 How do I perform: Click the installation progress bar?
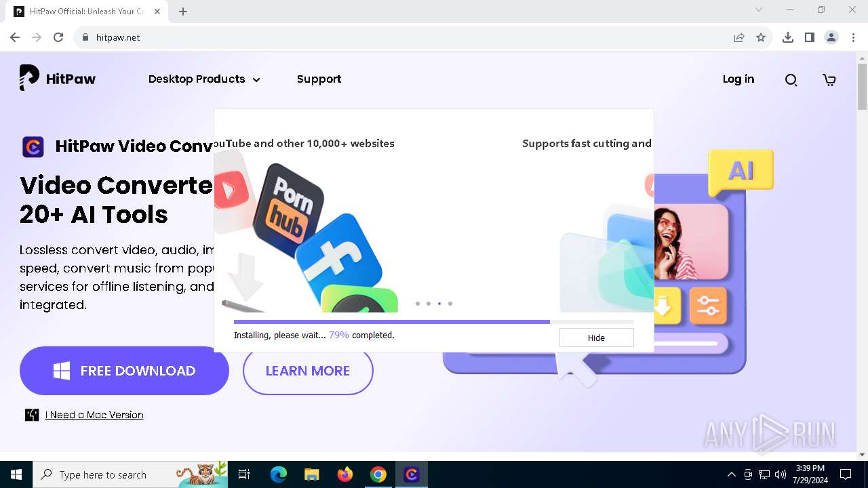pyautogui.click(x=434, y=322)
